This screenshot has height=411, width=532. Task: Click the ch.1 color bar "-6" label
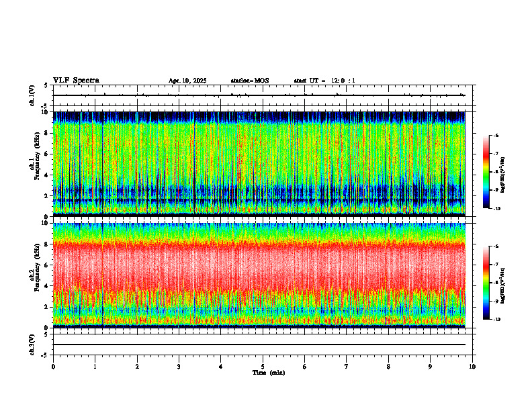click(496, 135)
